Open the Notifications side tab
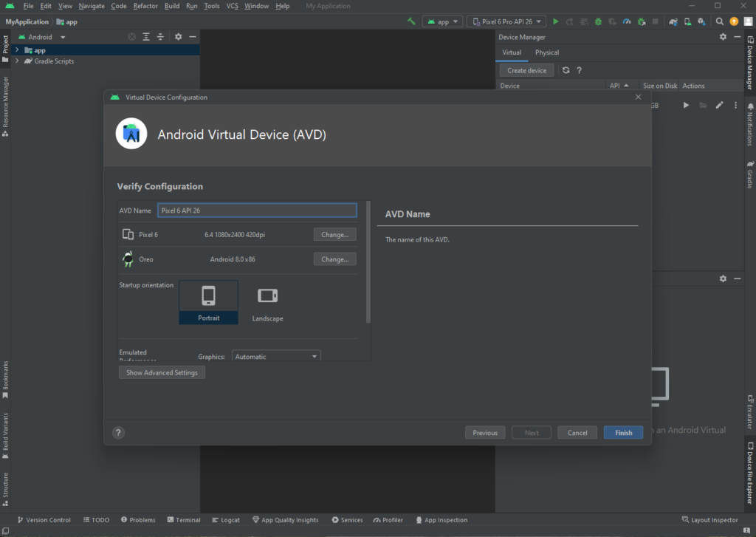The width and height of the screenshot is (756, 537). 750,124
